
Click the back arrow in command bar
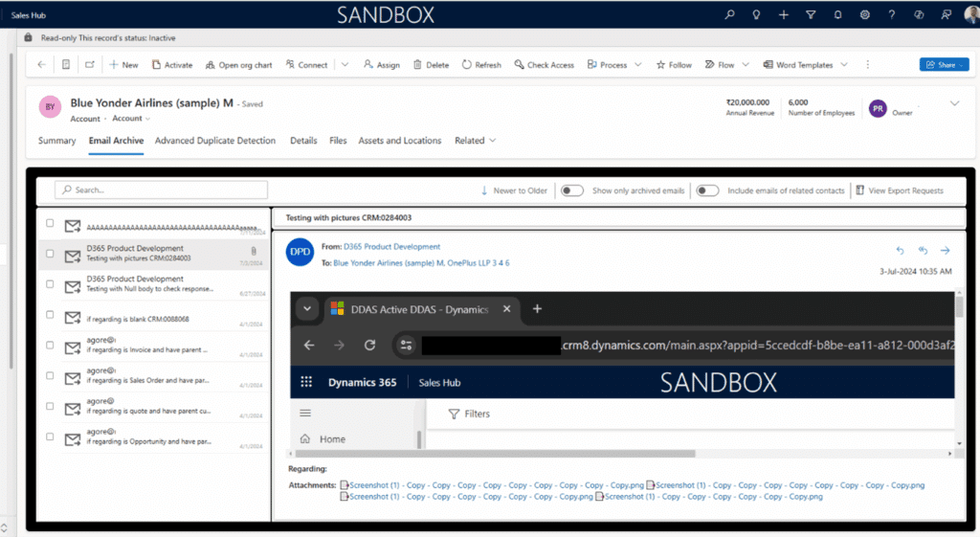click(x=41, y=64)
